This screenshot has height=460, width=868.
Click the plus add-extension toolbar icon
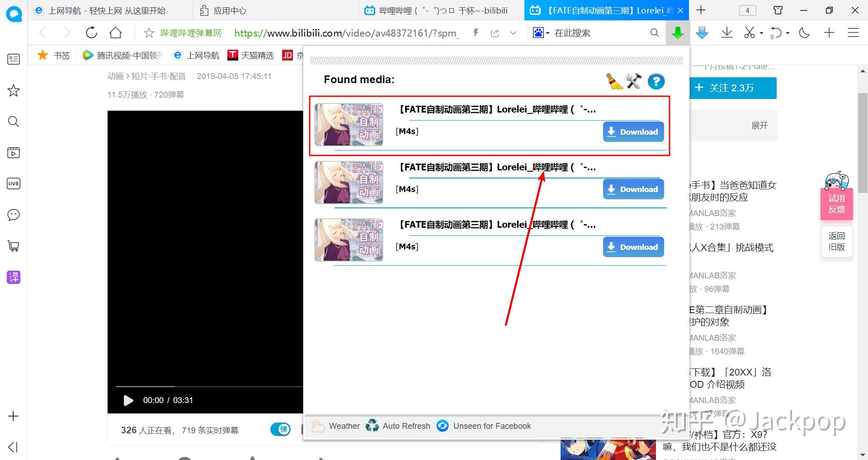click(x=829, y=33)
